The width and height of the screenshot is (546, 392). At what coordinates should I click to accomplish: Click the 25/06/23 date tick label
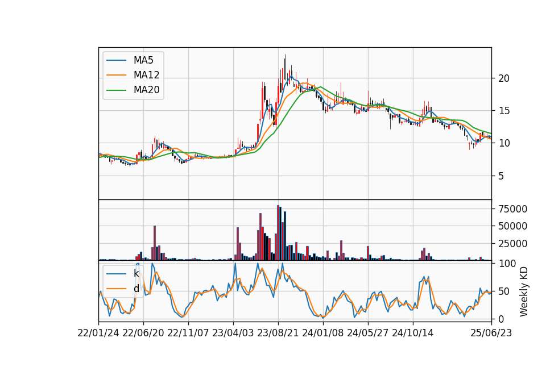point(491,333)
